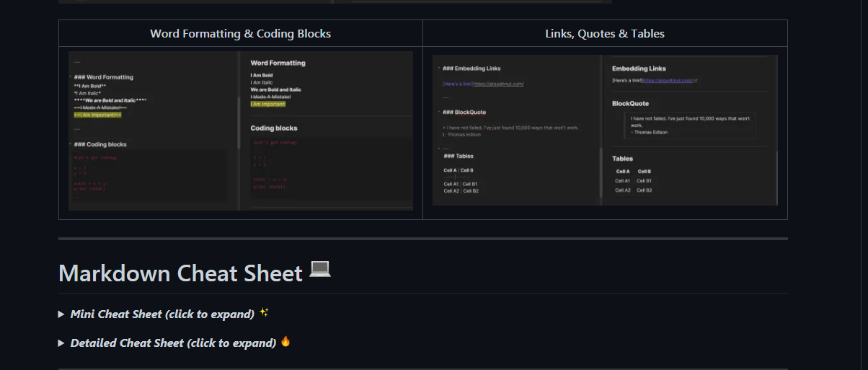This screenshot has width=868, height=370.
Task: Click the 'https://atoughnut.com/' link in the raw markdown pane
Action: click(x=498, y=84)
